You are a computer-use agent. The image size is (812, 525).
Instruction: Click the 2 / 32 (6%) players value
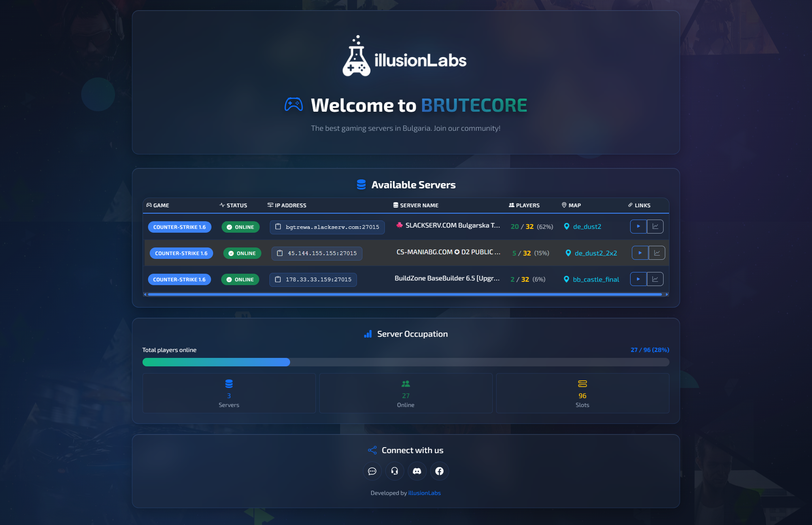pyautogui.click(x=528, y=279)
